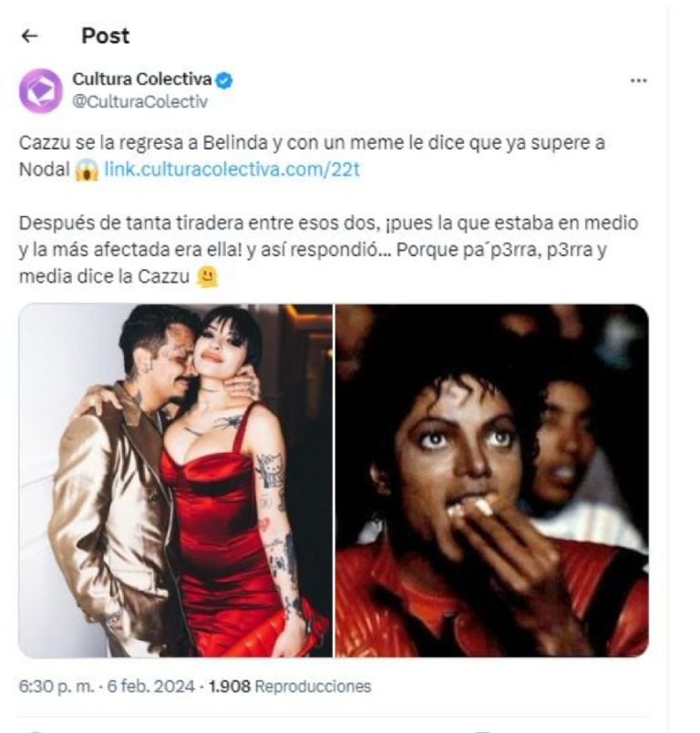
Task: Open the left photo of the couple
Action: click(176, 480)
